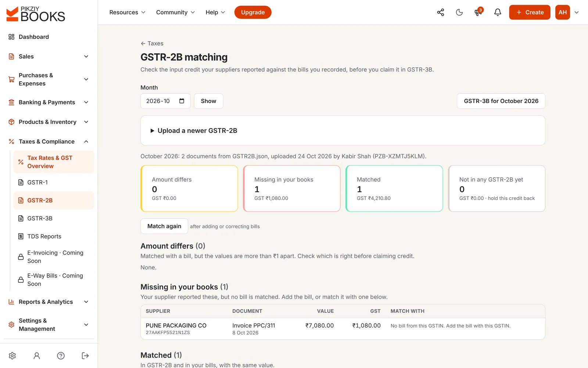Click the orange Upgrade button
The image size is (588, 368).
point(253,12)
